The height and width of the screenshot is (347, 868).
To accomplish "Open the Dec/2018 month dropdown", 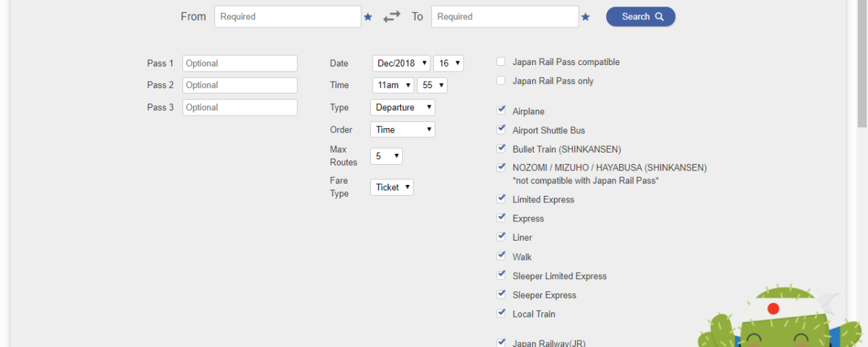I will (x=401, y=64).
